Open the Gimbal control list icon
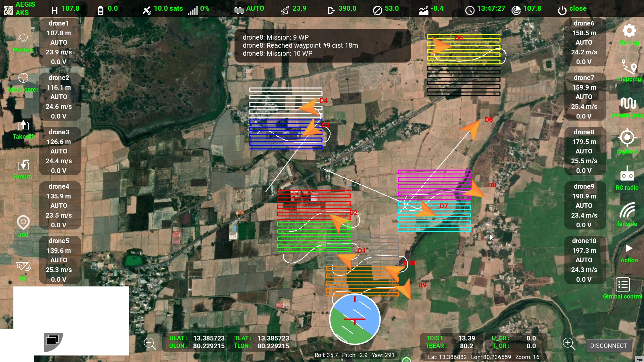Viewport: 644px width, 362px height. pos(623,285)
